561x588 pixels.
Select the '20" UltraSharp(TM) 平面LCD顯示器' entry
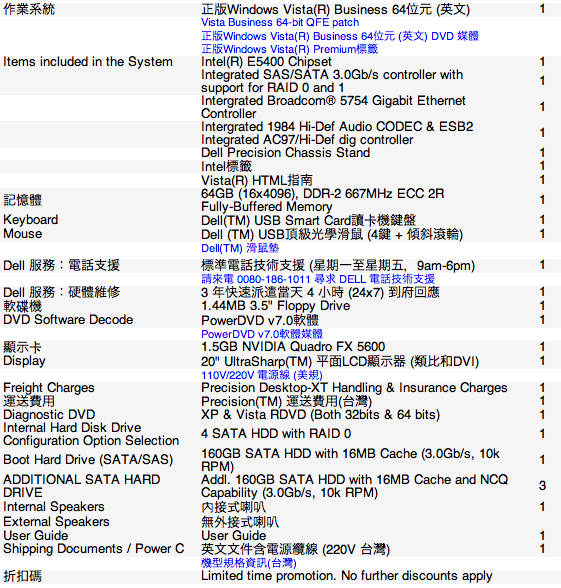point(340,362)
